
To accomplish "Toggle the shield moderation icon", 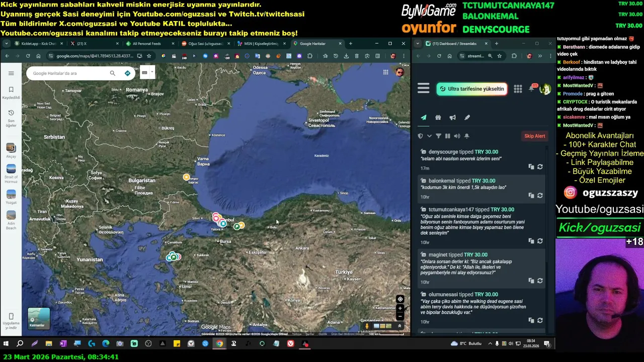I will click(421, 136).
